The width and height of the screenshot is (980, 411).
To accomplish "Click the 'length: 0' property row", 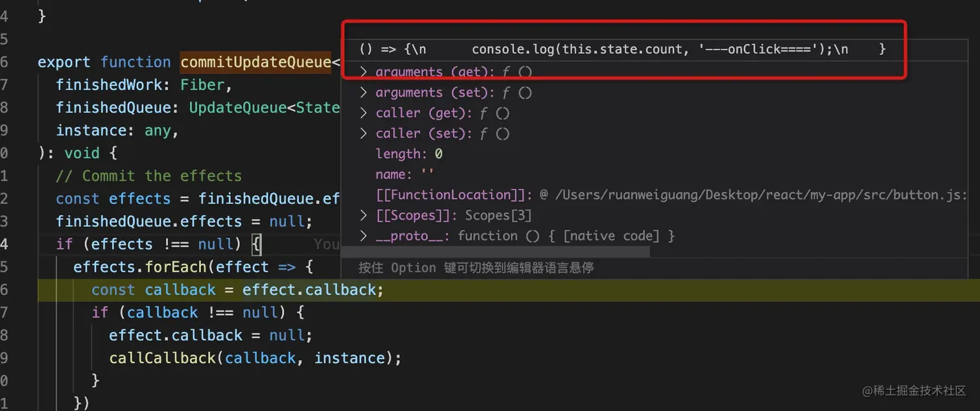I will coord(409,154).
